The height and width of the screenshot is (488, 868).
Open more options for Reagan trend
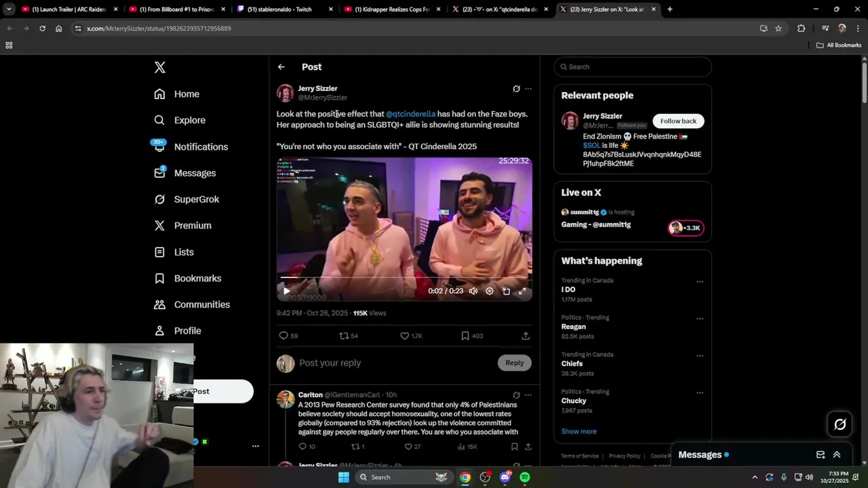pyautogui.click(x=700, y=319)
